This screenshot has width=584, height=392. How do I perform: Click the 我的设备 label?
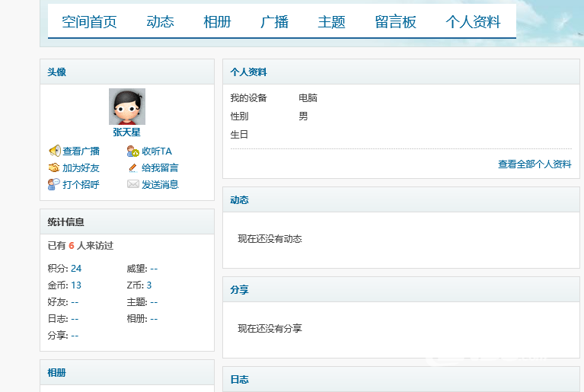coord(248,98)
